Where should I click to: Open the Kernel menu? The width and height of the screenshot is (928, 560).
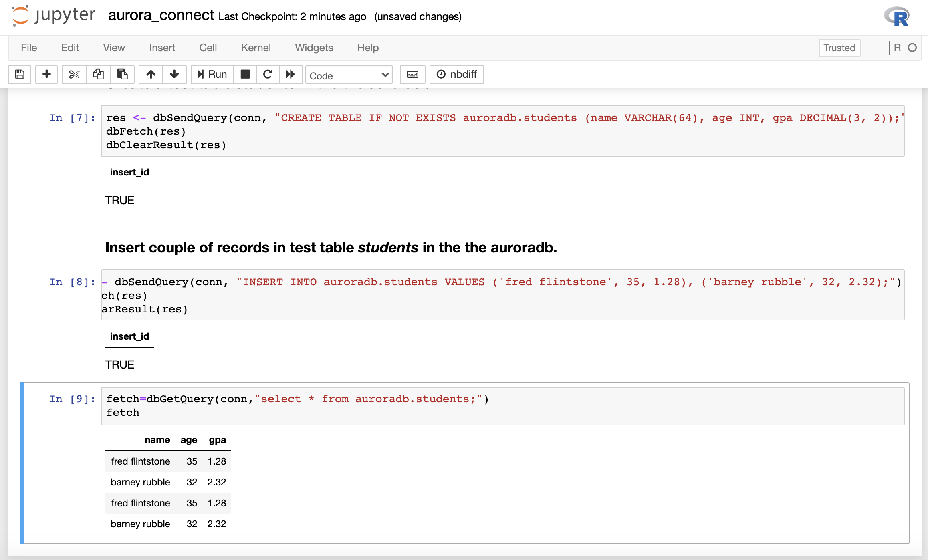click(256, 48)
